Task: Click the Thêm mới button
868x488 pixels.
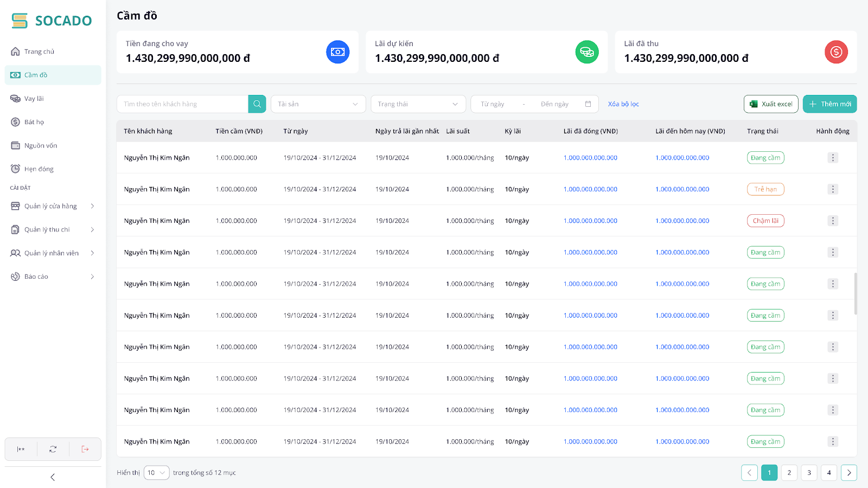Action: [829, 104]
